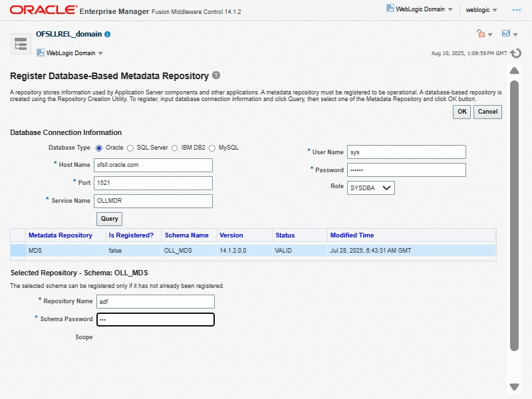Select Oracle database type
Image resolution: width=532 pixels, height=399 pixels.
pyautogui.click(x=98, y=148)
